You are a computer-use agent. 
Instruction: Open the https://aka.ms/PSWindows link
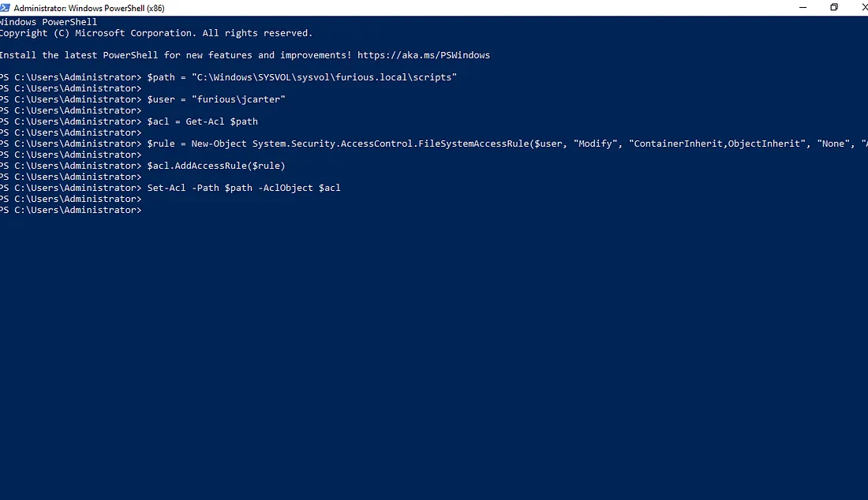tap(423, 55)
